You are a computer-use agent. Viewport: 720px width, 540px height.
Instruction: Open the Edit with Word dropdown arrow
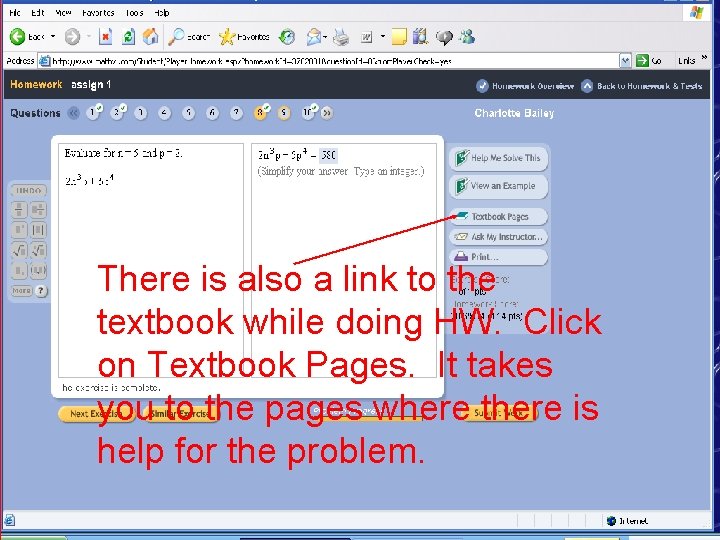pos(382,37)
